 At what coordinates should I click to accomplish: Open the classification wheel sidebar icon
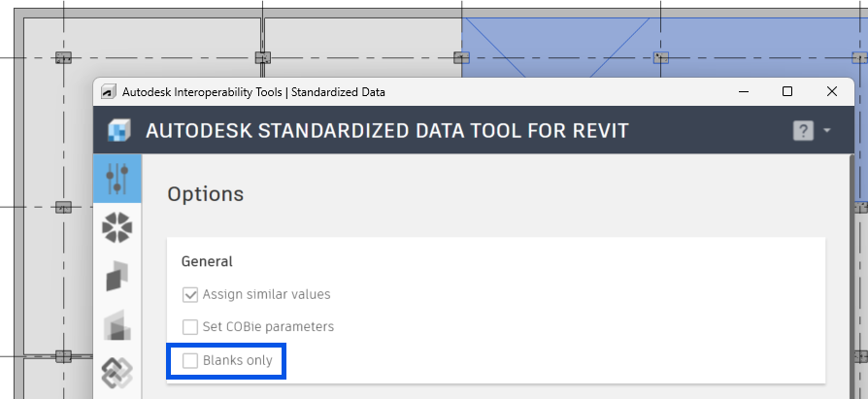coord(117,227)
